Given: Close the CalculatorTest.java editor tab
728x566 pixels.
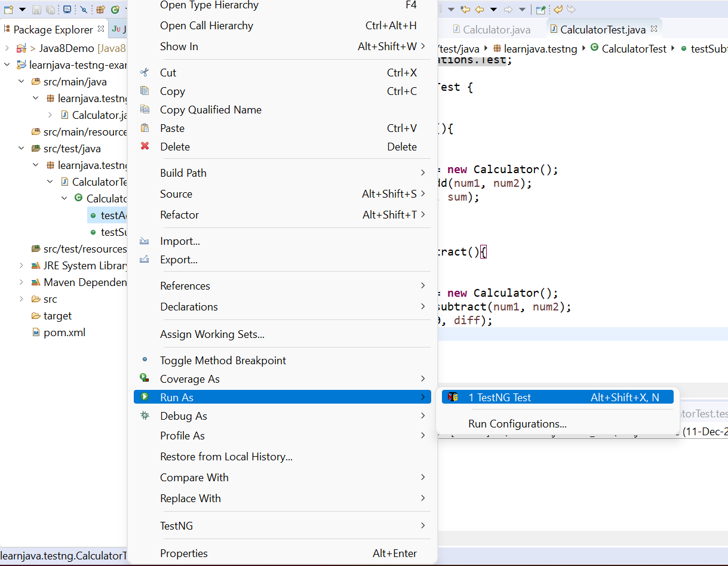Looking at the screenshot, I should [x=654, y=29].
